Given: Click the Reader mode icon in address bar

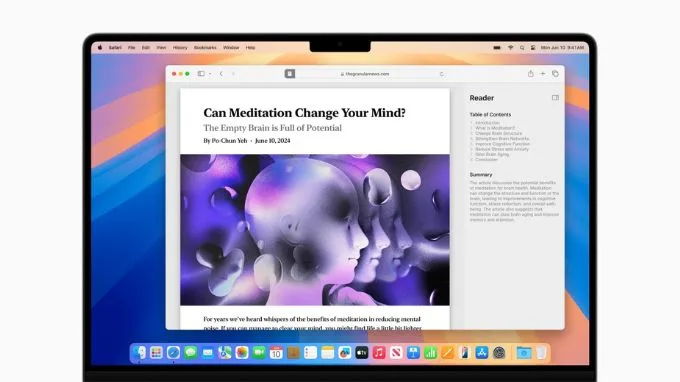Looking at the screenshot, I should tap(290, 74).
